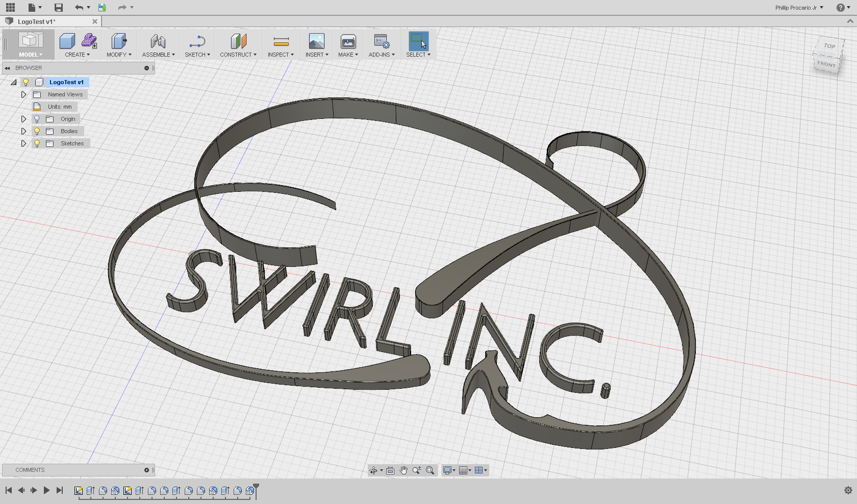Toggle the Sketches folder lightbulb
The height and width of the screenshot is (504, 857).
coord(37,143)
